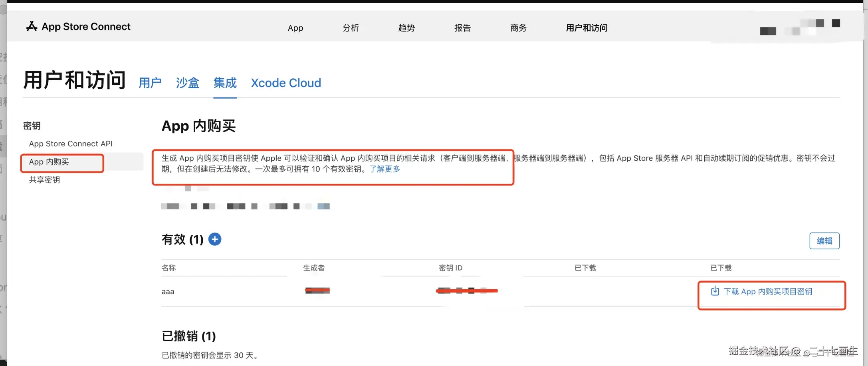Click the App Store Connect logo icon

click(x=32, y=26)
